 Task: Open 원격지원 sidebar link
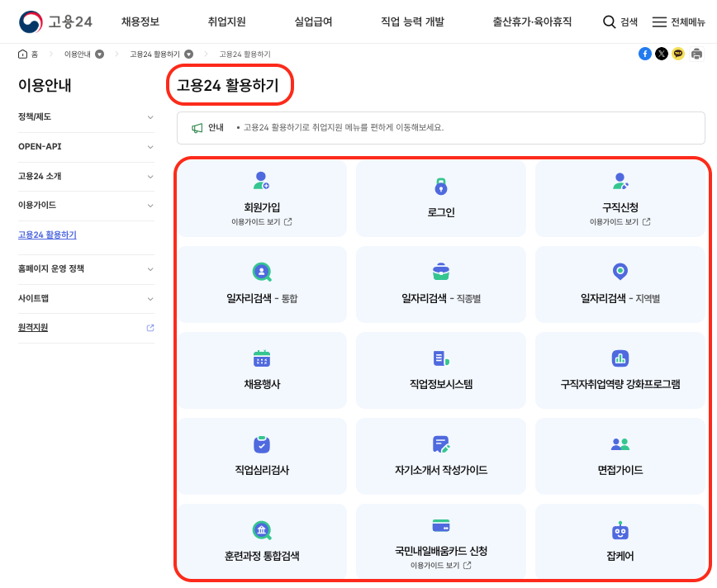tap(33, 327)
